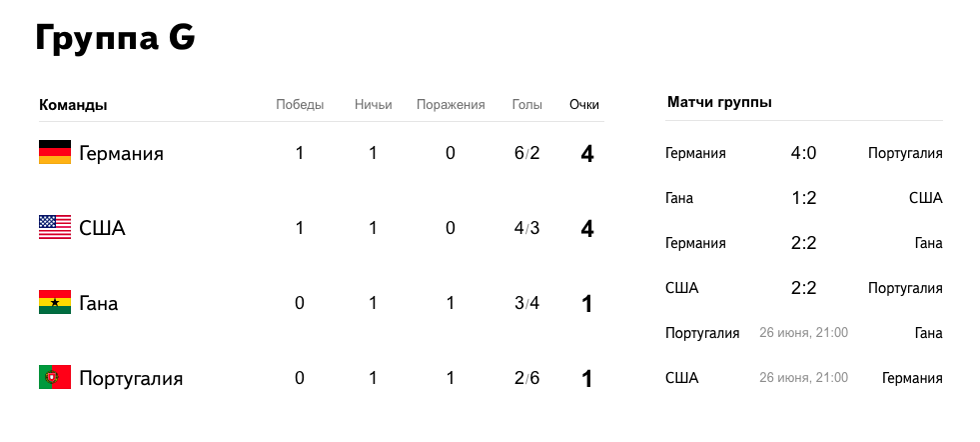
Task: Open the 2:2 Германия–Гана match score
Action: [803, 243]
